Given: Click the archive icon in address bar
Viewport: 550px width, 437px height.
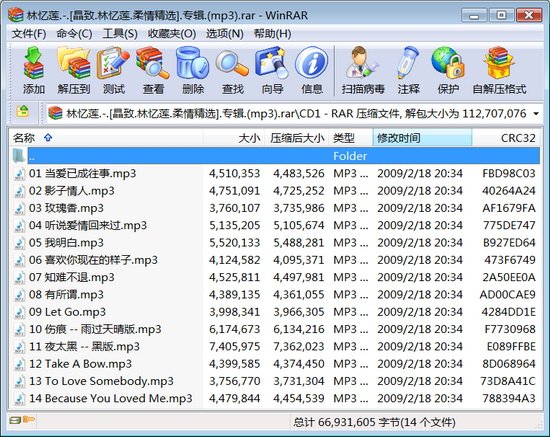Looking at the screenshot, I should coord(55,113).
